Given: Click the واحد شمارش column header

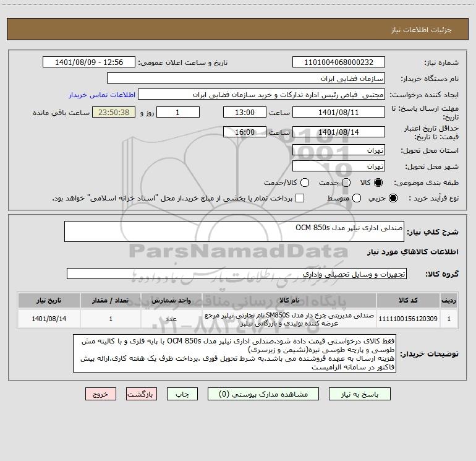Looking at the screenshot, I should click(x=171, y=300).
